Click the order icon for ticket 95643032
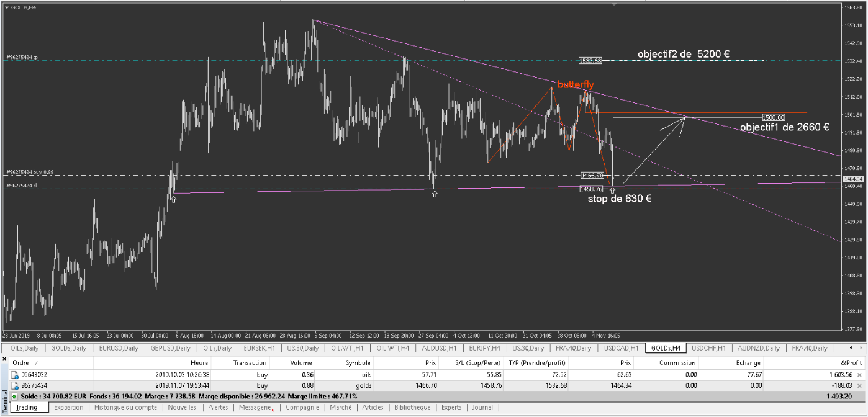Screen dimensions: 868x417 (x=14, y=375)
